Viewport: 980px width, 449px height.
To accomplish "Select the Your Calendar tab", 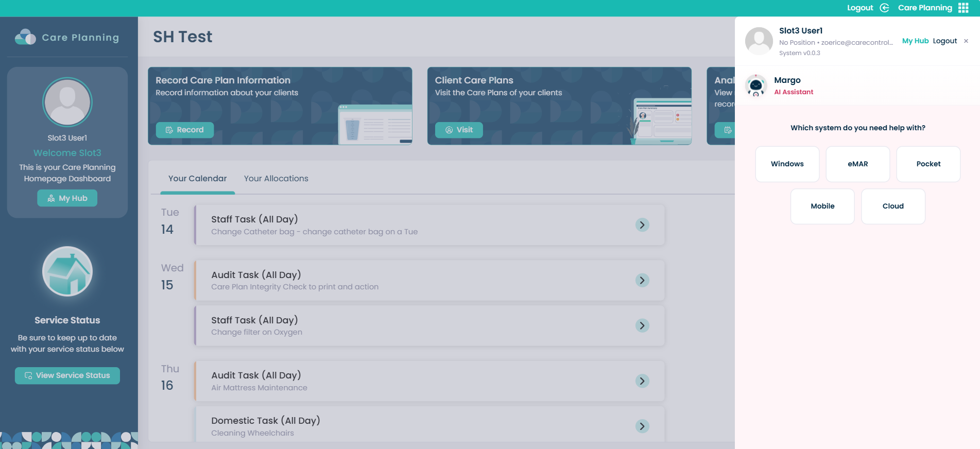I will coord(197,179).
